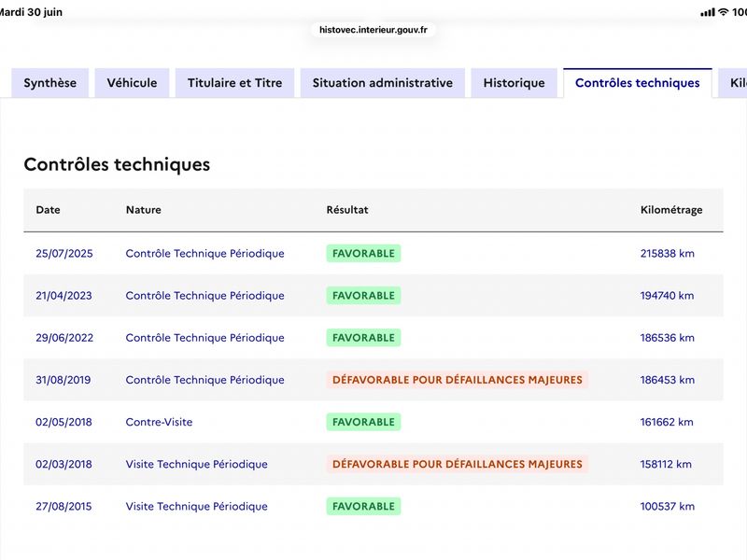Switch to the Véhicule tab
Image resolution: width=747 pixels, height=560 pixels.
132,83
